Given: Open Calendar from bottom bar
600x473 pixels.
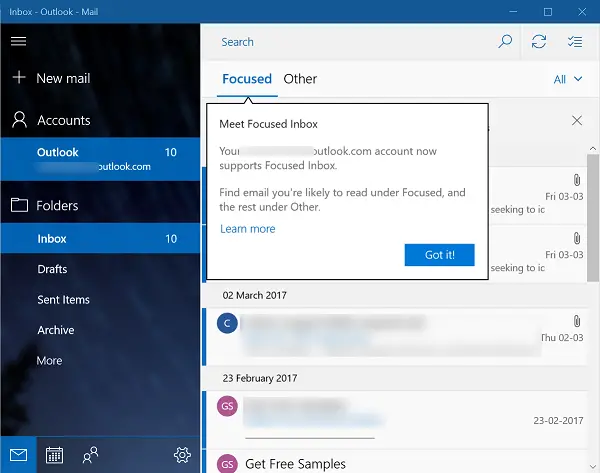Looking at the screenshot, I should (54, 455).
